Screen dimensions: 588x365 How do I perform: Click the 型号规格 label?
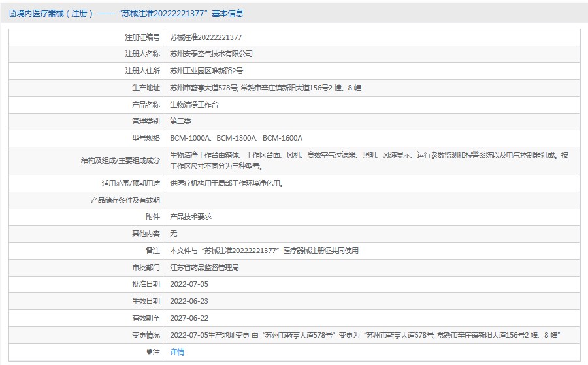(x=146, y=138)
